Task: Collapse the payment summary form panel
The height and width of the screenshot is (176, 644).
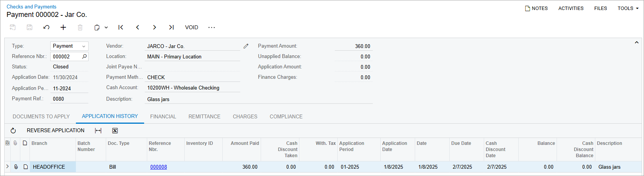Action: (x=636, y=43)
